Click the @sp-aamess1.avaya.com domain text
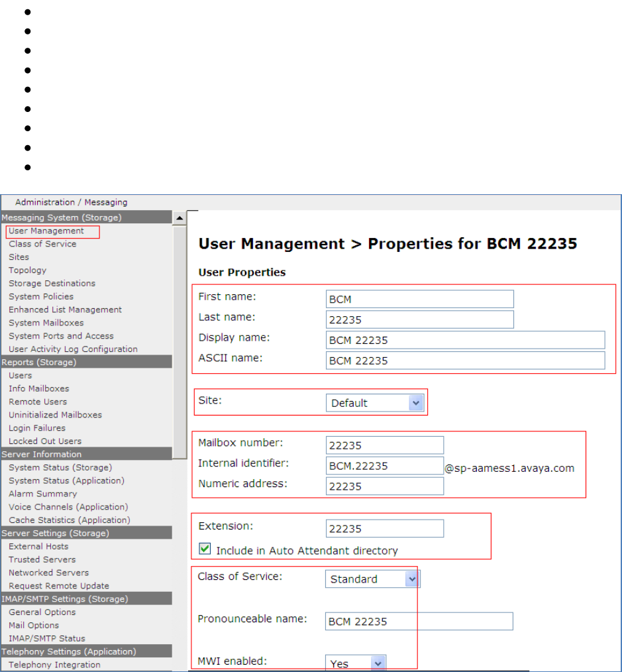This screenshot has height=672, width=622. point(509,468)
